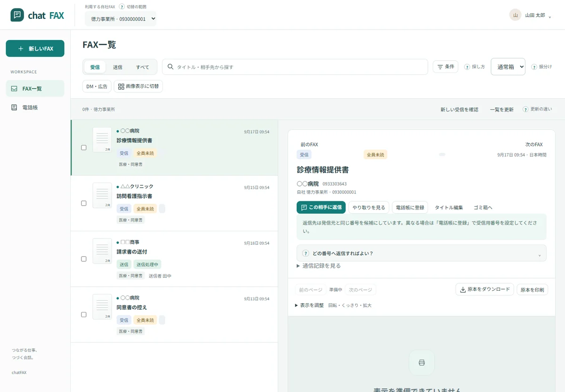
Task: Click the phone number 0933303643
Action: click(x=334, y=184)
